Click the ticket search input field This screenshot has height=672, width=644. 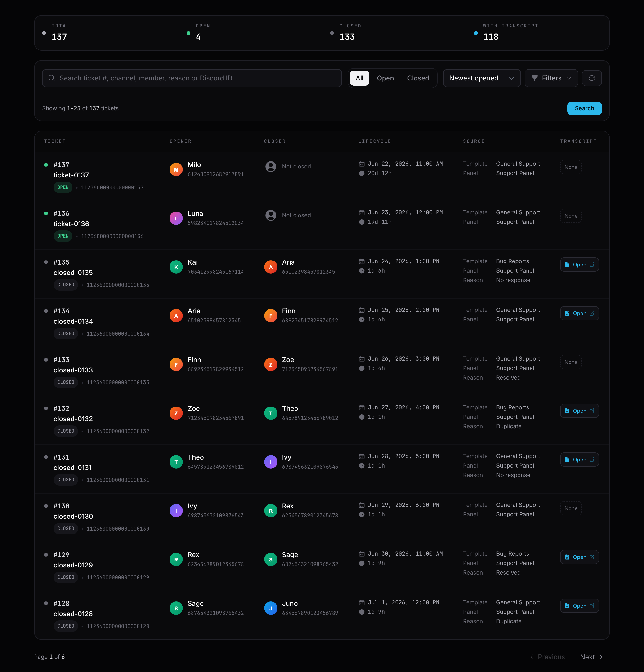[192, 78]
